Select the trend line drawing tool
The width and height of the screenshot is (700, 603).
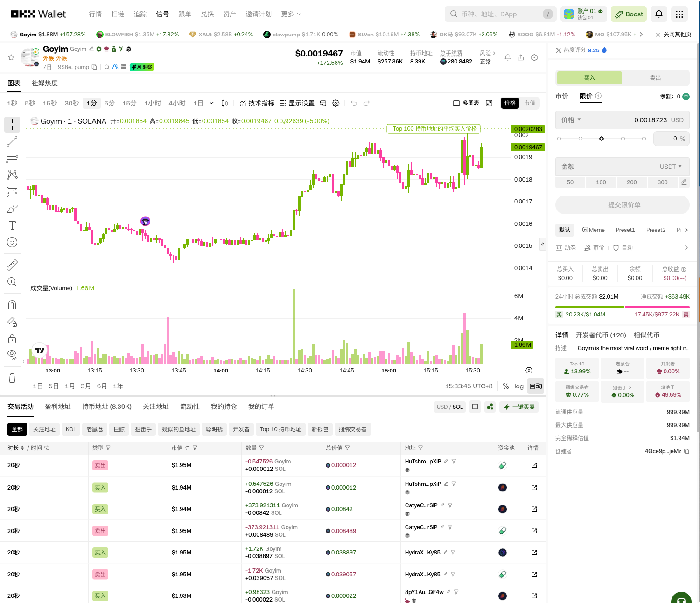[x=12, y=141]
